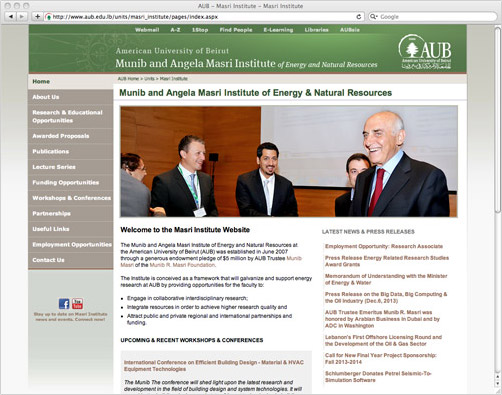The image size is (502, 395).
Task: Open the Webmail top navigation link
Action: point(147,30)
